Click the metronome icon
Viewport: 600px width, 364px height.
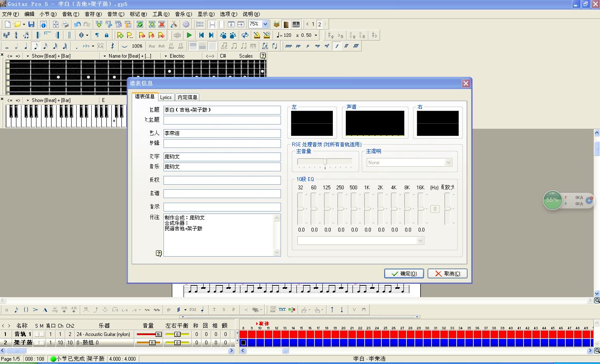pos(256,35)
